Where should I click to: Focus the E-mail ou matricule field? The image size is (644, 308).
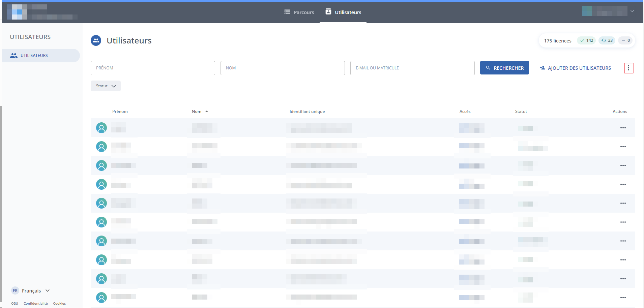pos(412,68)
